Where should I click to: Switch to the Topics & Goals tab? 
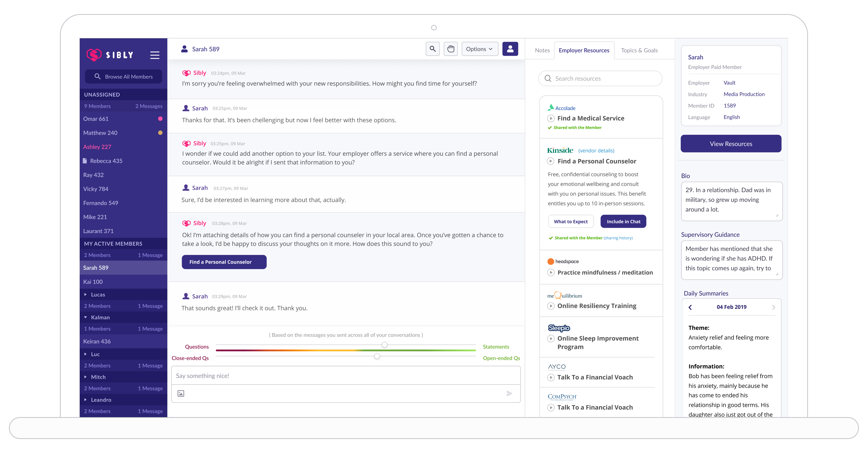click(x=639, y=50)
